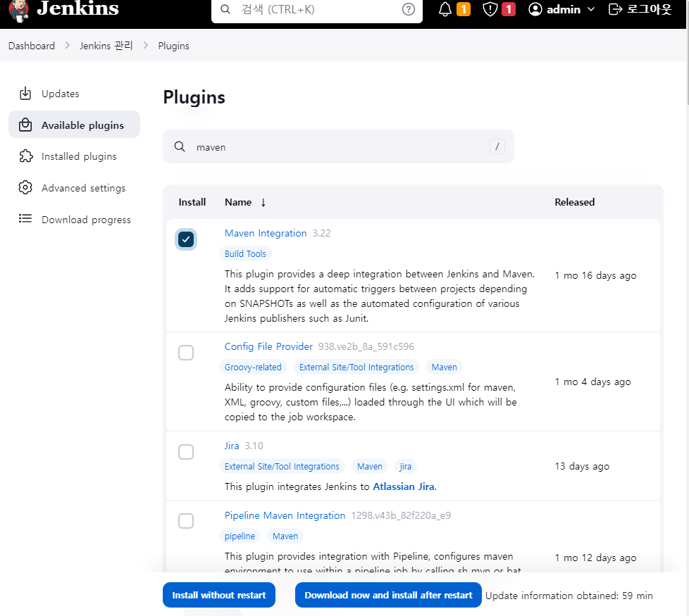Click the slash shortcut hint in filter box

pos(497,146)
